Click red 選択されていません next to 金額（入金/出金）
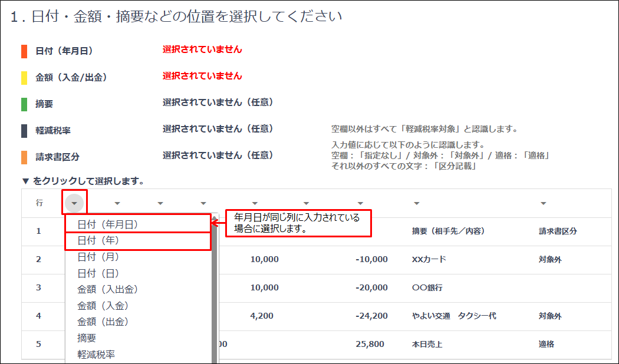This screenshot has height=364, width=619. (202, 76)
